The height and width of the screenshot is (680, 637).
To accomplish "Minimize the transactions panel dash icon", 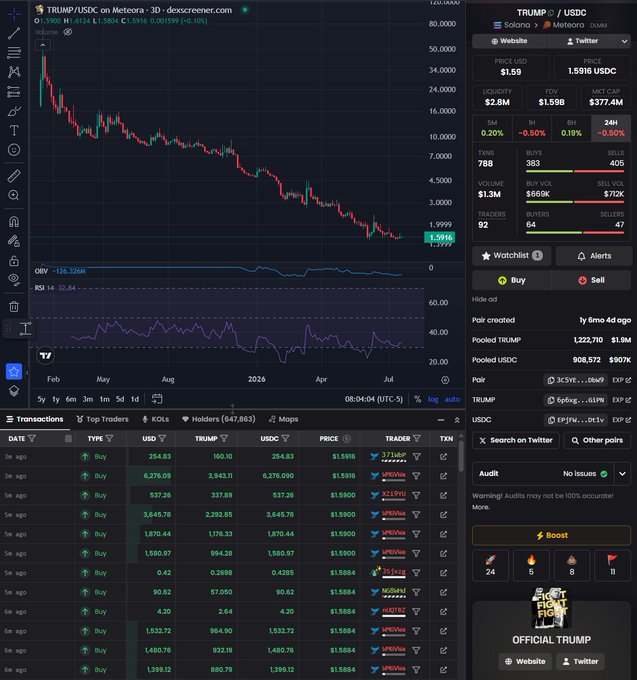I will [441, 420].
